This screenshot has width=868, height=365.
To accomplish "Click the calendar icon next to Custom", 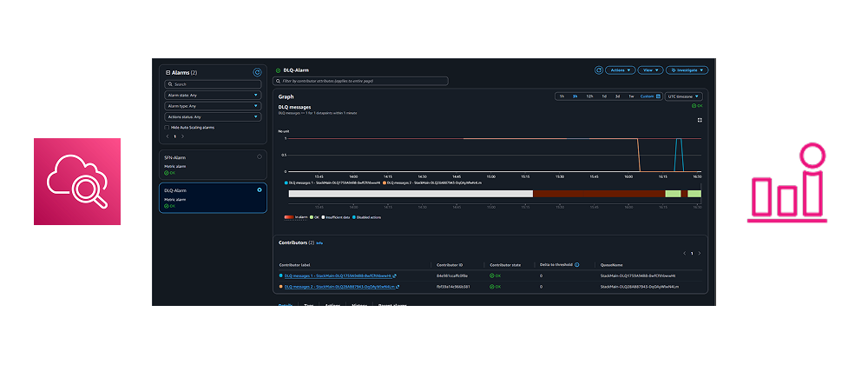I will pyautogui.click(x=657, y=96).
